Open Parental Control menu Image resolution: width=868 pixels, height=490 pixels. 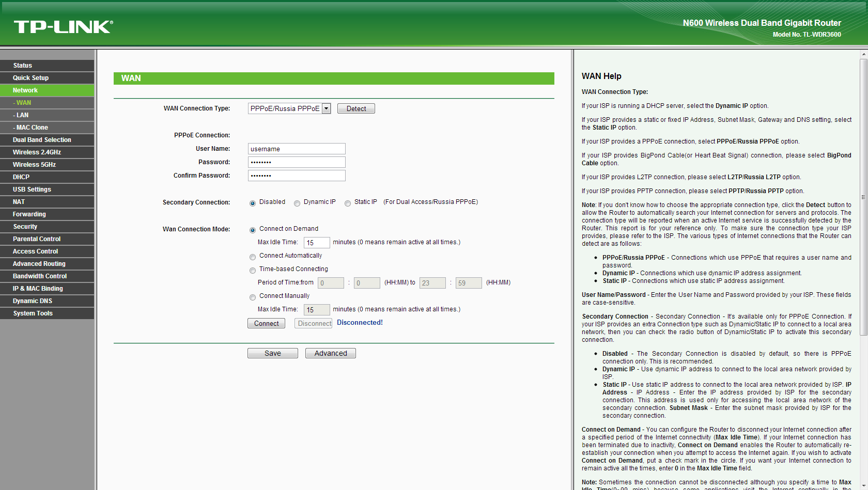click(x=47, y=239)
